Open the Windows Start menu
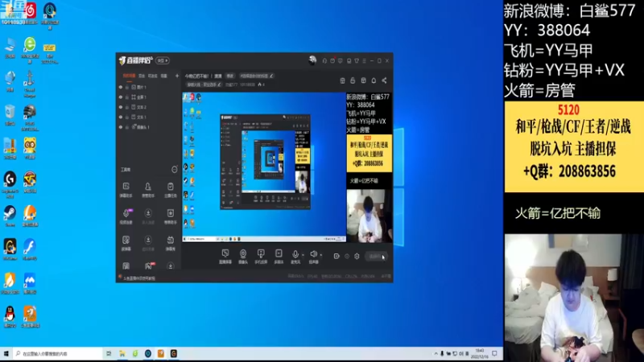Image resolution: width=644 pixels, height=362 pixels. point(6,353)
